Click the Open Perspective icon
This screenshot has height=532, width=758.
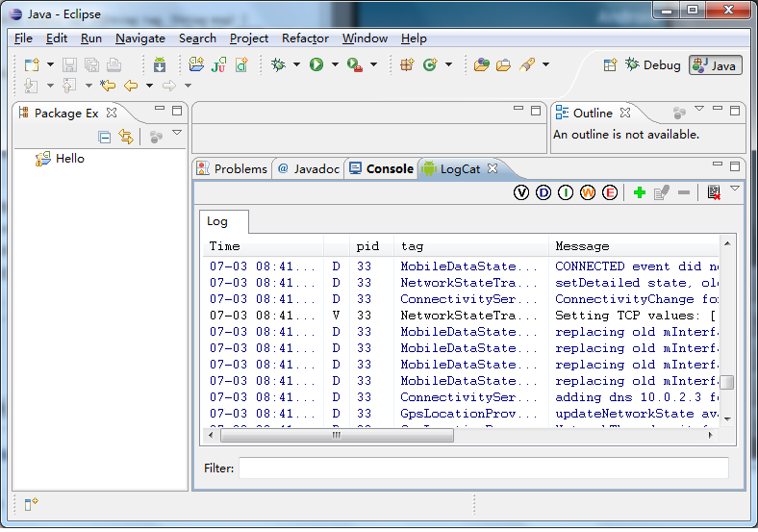tap(610, 64)
